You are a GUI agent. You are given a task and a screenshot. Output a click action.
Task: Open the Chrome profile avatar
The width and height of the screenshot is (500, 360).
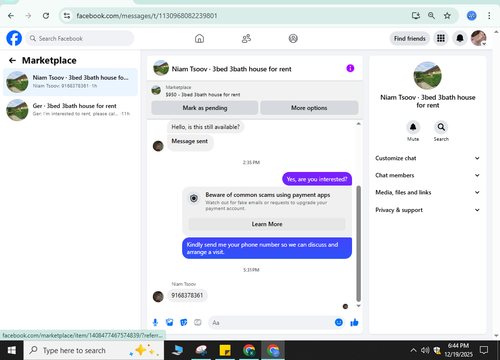(x=471, y=16)
